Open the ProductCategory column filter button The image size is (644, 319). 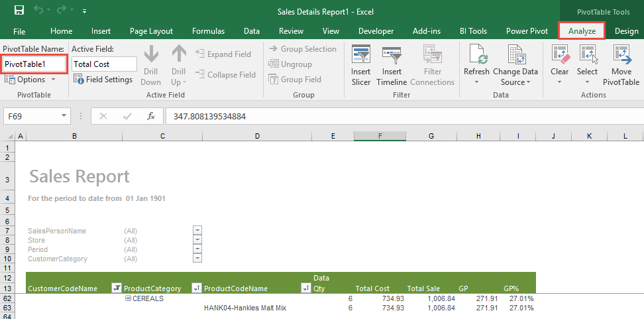(x=197, y=288)
